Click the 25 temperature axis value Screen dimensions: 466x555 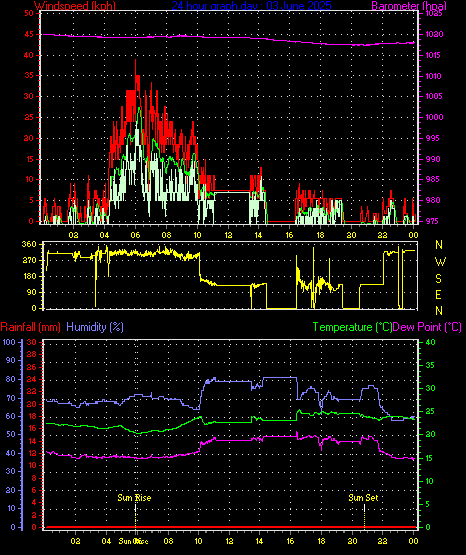coord(430,411)
